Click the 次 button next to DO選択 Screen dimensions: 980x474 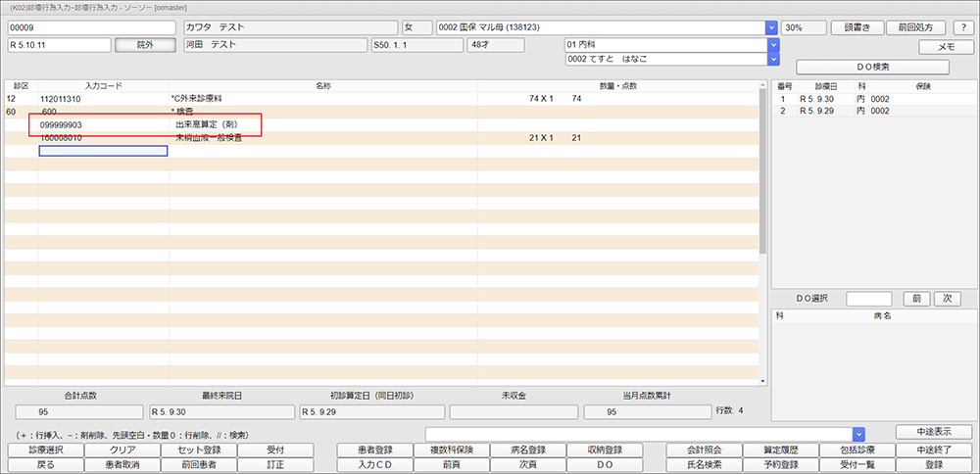947,299
